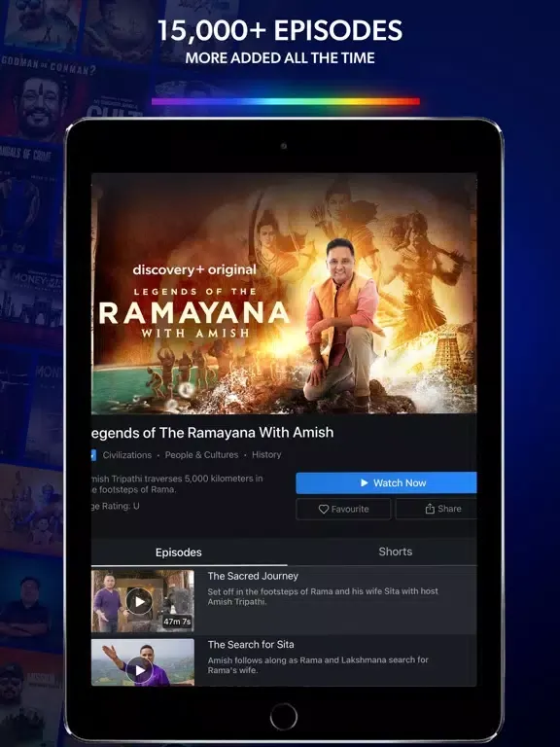560x747 pixels.
Task: Add show to favourites with the Favourite button
Action: (x=343, y=509)
